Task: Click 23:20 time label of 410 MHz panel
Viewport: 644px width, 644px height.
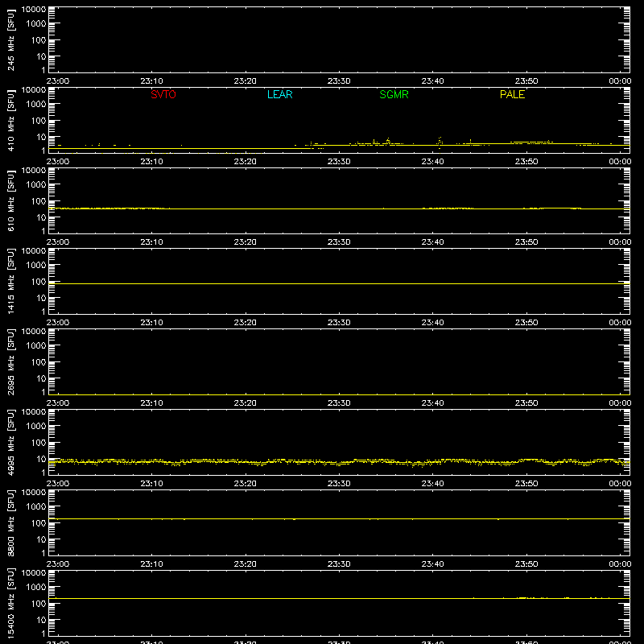Action: click(246, 162)
